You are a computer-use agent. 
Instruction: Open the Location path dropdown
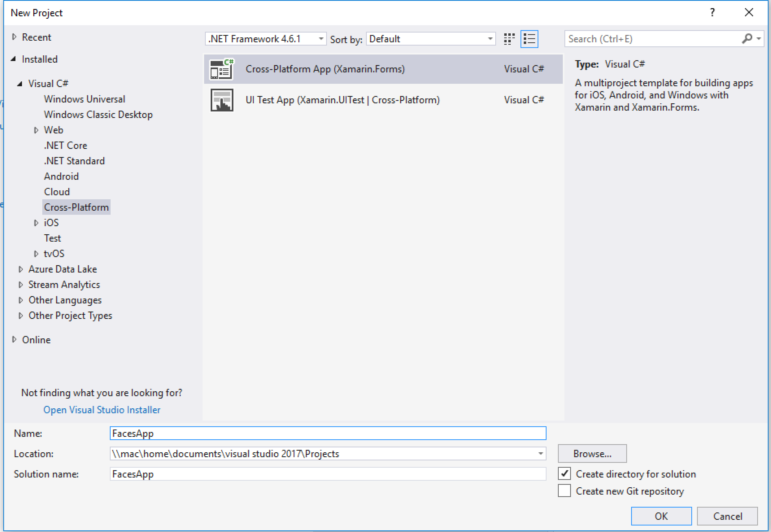(540, 454)
